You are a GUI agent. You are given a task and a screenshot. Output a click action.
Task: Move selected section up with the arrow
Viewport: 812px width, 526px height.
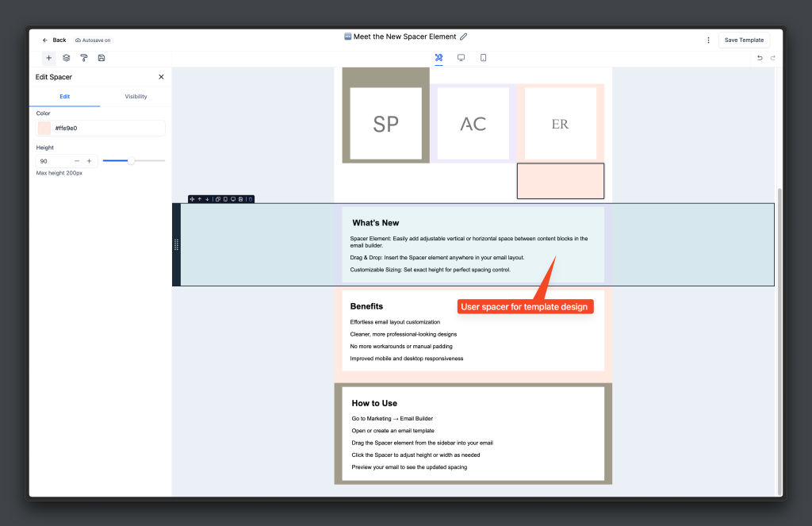[199, 199]
